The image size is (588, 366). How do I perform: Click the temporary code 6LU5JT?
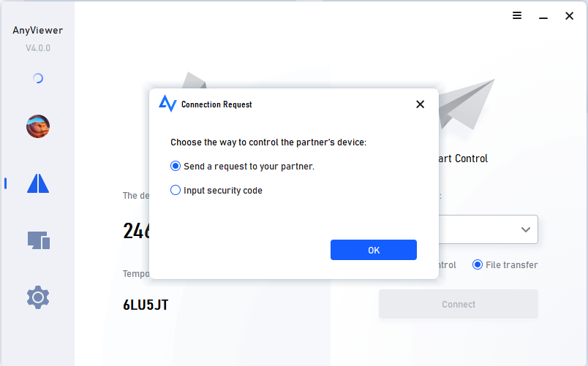[x=146, y=305]
